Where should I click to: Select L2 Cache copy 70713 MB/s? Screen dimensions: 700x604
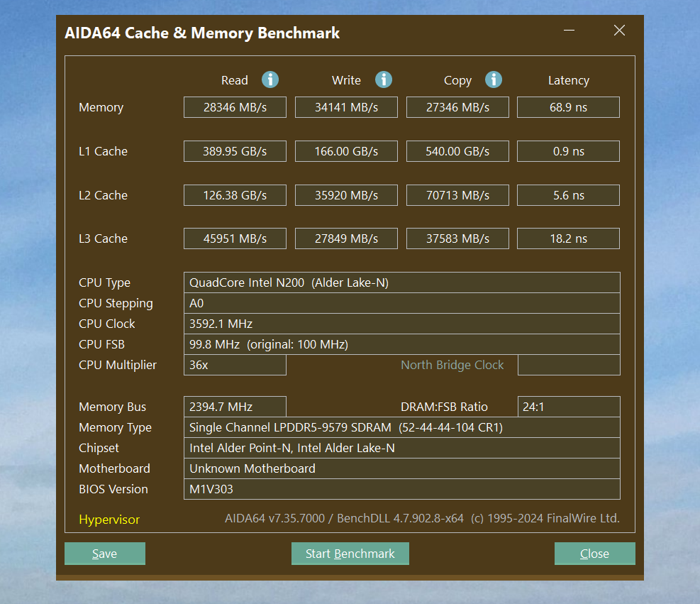(x=457, y=195)
